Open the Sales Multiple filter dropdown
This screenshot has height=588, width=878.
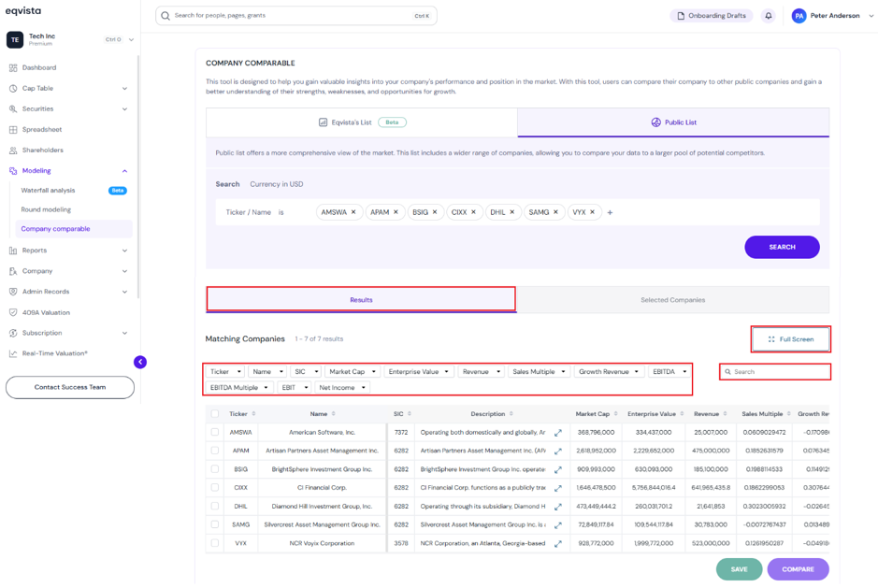(x=540, y=372)
